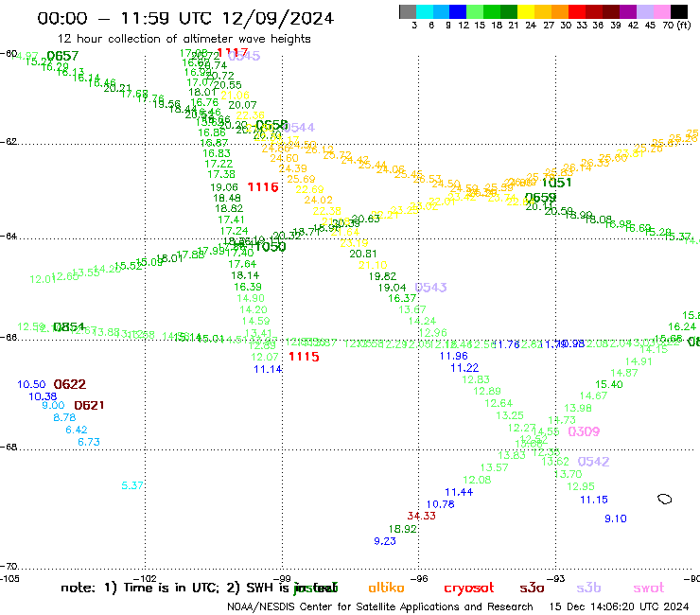Select the 18.92 wave height value

click(403, 529)
